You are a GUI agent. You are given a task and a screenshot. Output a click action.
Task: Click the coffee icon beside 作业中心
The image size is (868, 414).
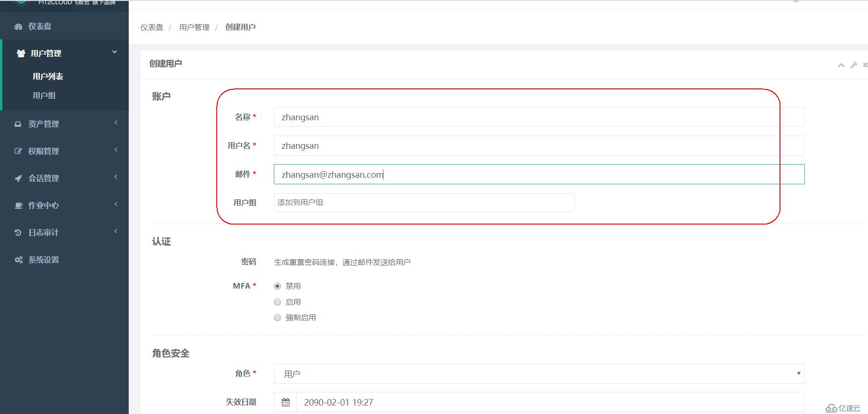click(x=18, y=205)
